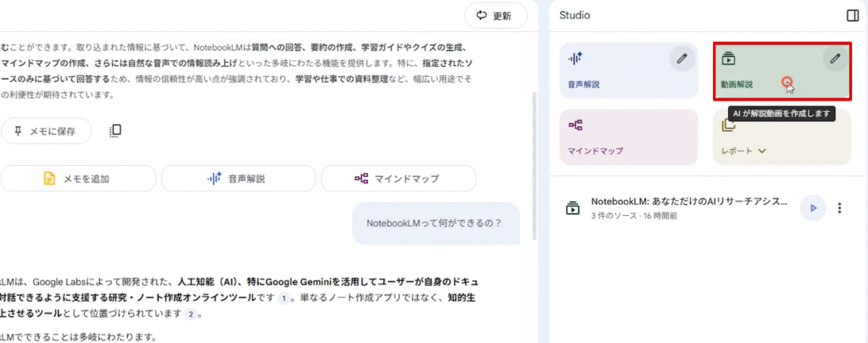Click the レポート card icon
Viewport: 868px width, 343px height.
pyautogui.click(x=728, y=125)
